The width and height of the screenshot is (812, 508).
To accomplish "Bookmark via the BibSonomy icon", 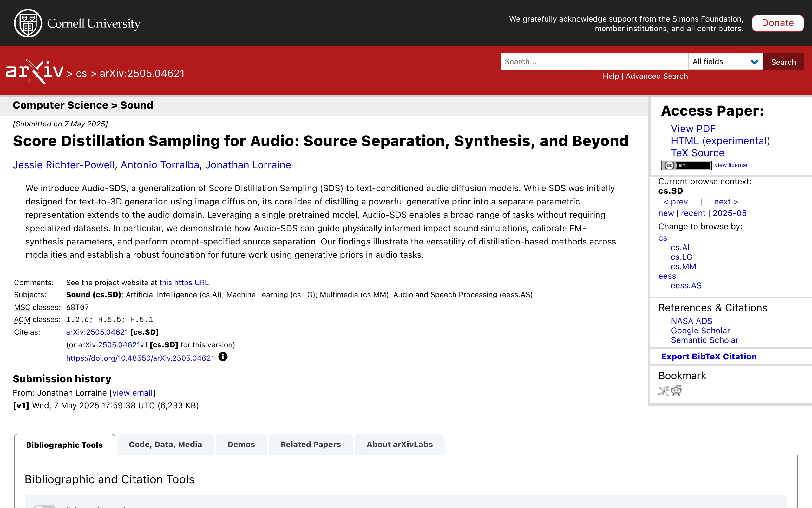I will click(x=663, y=391).
